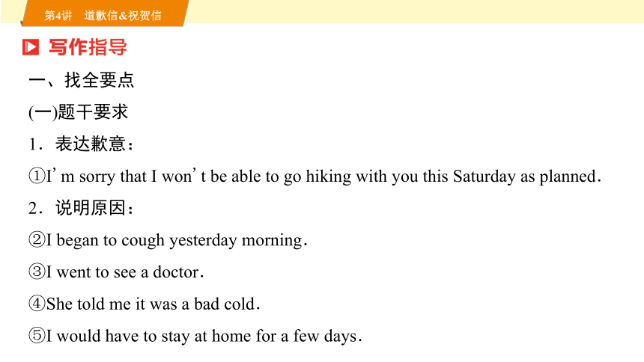Click the (一)题干要求 subheading
644x362 pixels.
pos(79,112)
